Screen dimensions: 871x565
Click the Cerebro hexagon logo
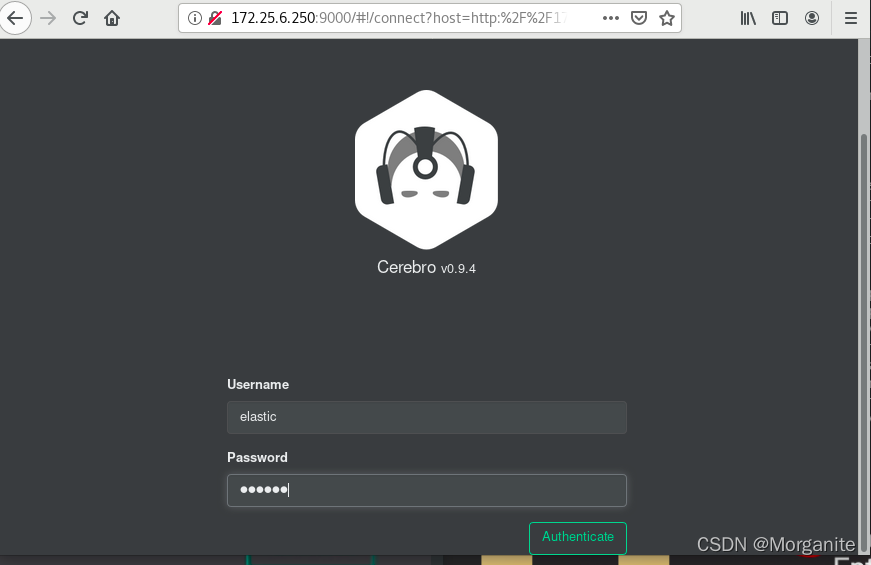click(x=426, y=169)
